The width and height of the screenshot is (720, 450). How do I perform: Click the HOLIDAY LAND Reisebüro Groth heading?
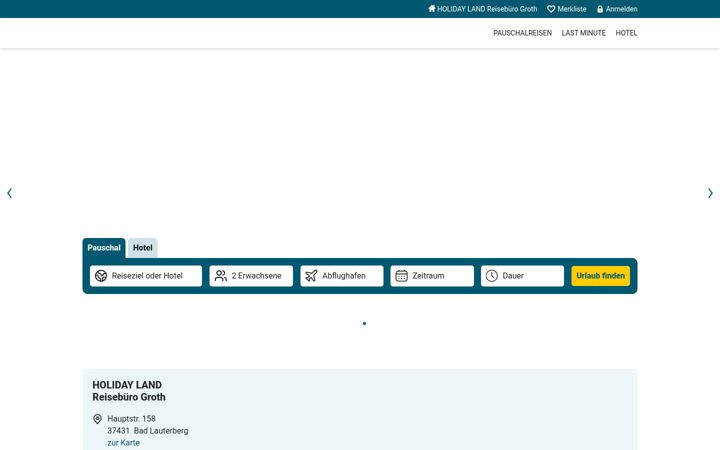click(129, 391)
